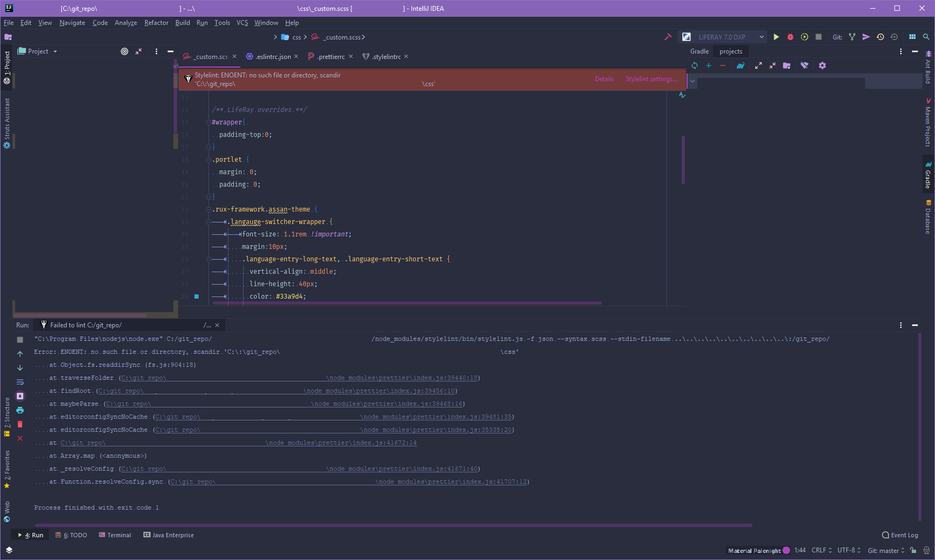The image size is (935, 560).
Task: Toggle scroll to end in Run console
Action: 20,396
